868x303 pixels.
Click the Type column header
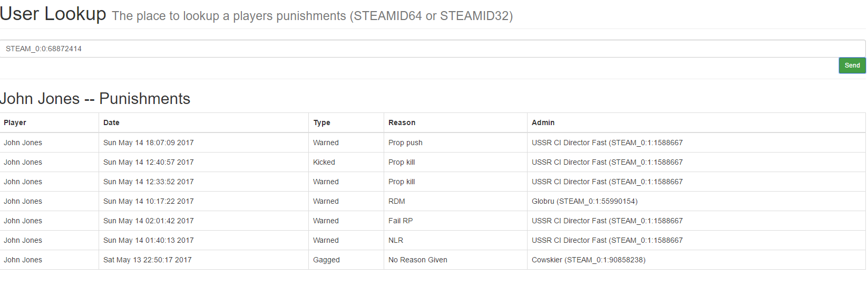321,122
